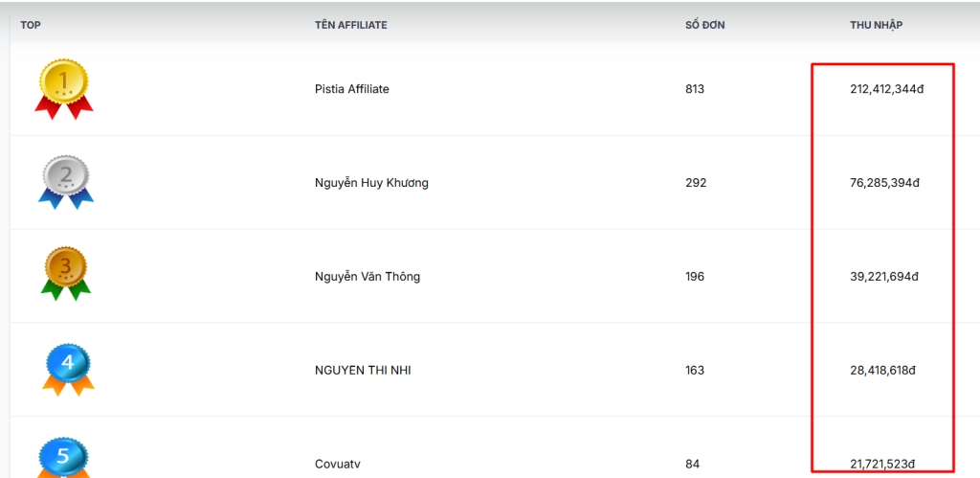Click the silver second-place medal icon
The image size is (980, 478).
[x=66, y=181]
